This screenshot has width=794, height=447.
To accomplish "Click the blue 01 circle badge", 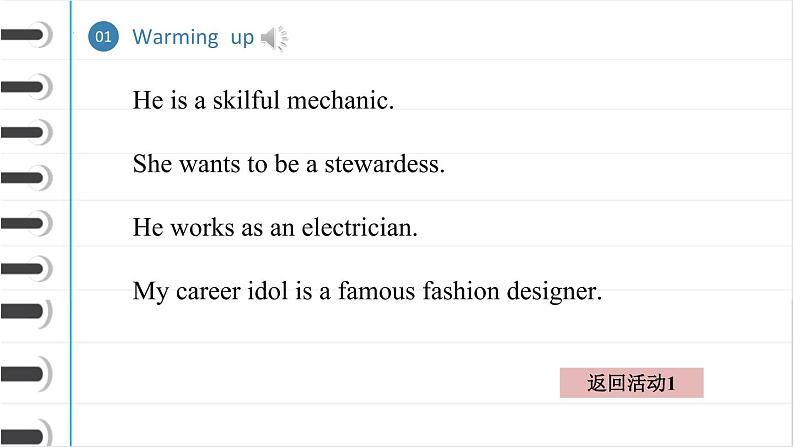I will point(103,38).
